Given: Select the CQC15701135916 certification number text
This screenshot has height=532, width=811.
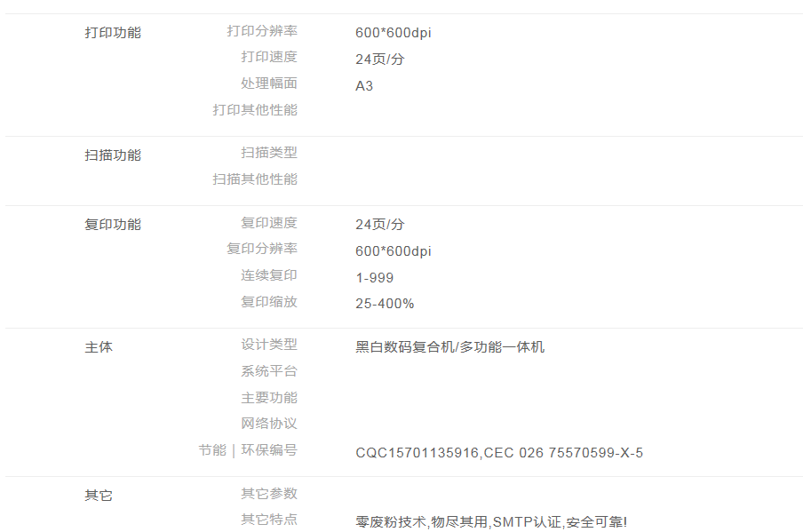Looking at the screenshot, I should point(418,453).
